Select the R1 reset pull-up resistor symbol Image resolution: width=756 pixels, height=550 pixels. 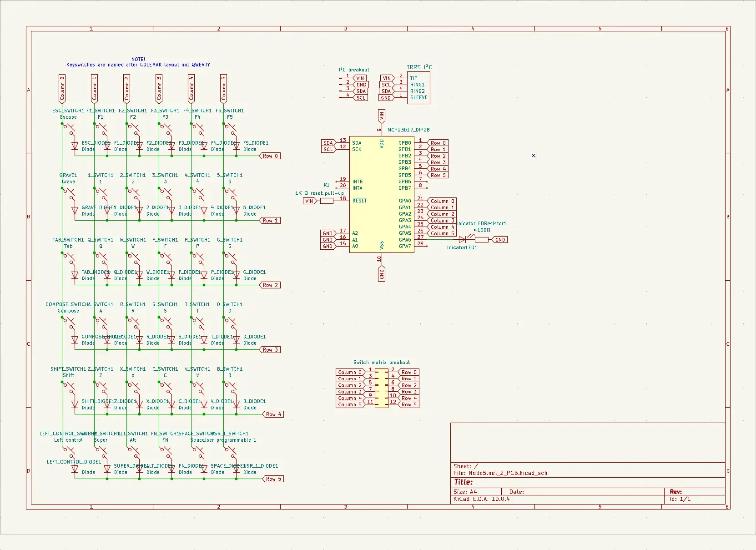[x=327, y=201]
